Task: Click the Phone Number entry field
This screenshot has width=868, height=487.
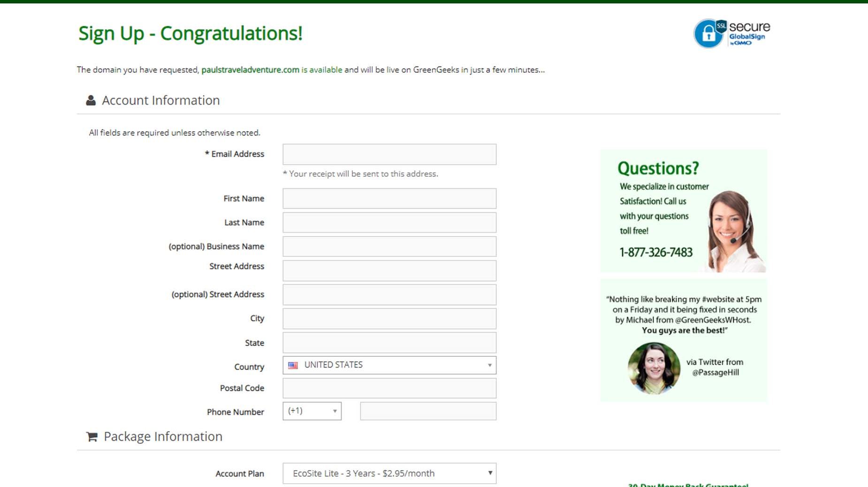Action: tap(428, 411)
